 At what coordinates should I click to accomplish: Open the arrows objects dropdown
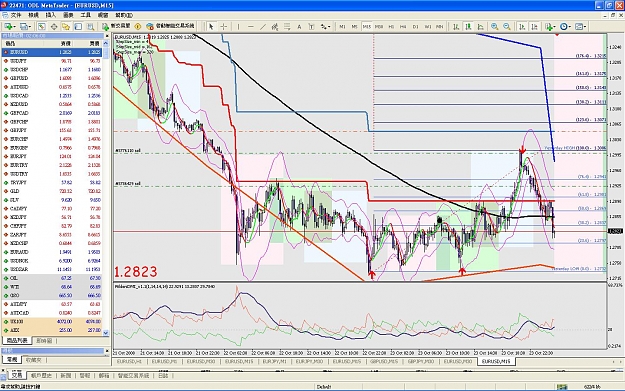[325, 26]
